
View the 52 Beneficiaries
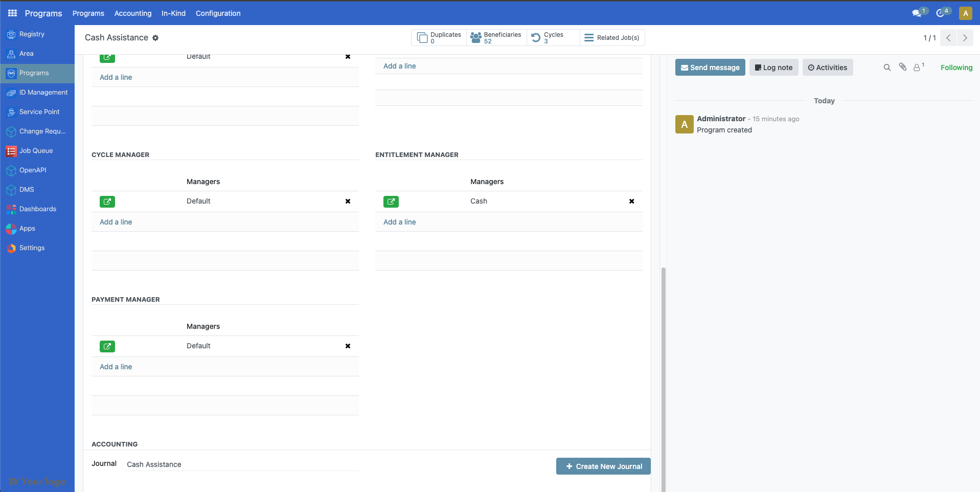pyautogui.click(x=496, y=37)
